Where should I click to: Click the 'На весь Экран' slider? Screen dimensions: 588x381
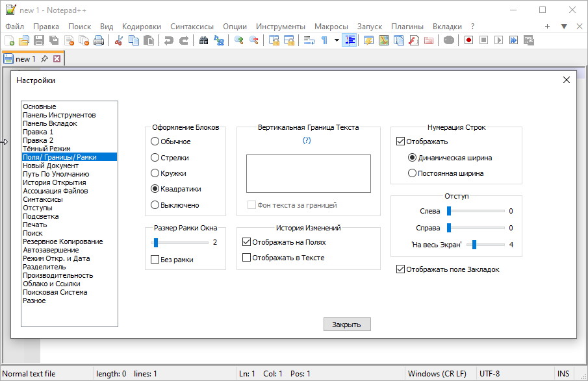tap(485, 245)
